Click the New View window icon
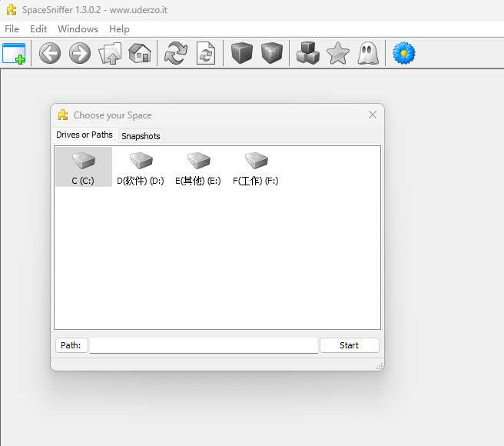Screen dimensions: 504x446 point(14,53)
